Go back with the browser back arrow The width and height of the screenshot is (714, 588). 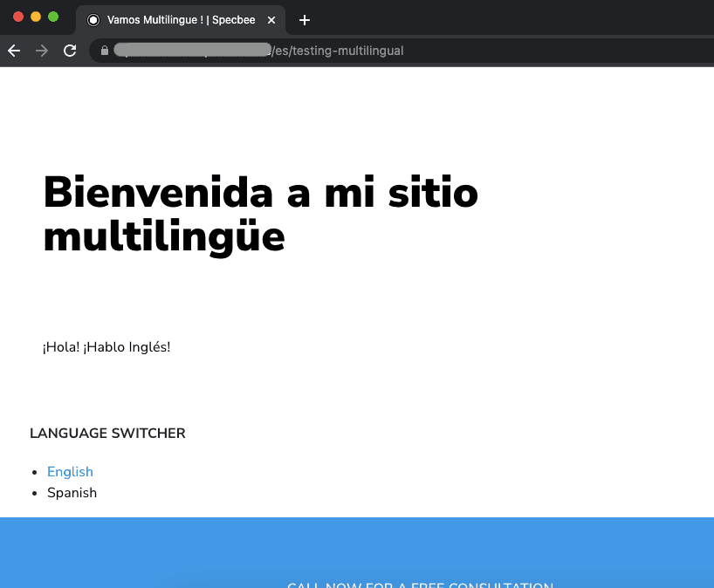(x=14, y=51)
